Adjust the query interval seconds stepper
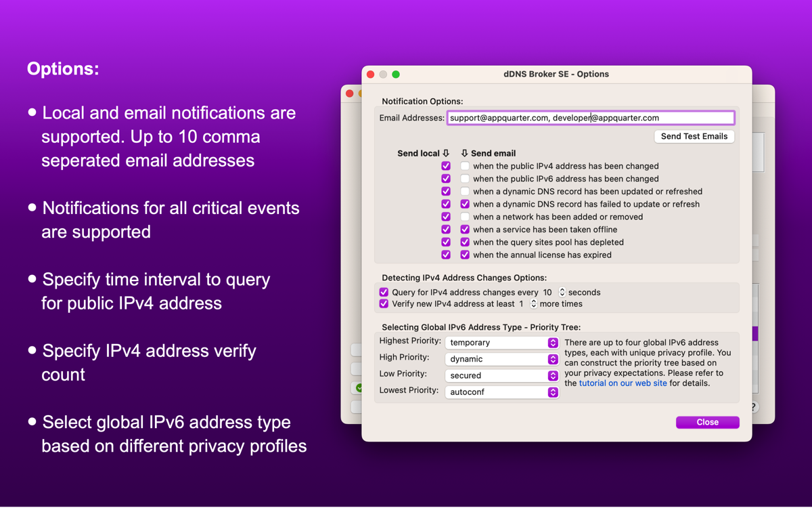 562,293
